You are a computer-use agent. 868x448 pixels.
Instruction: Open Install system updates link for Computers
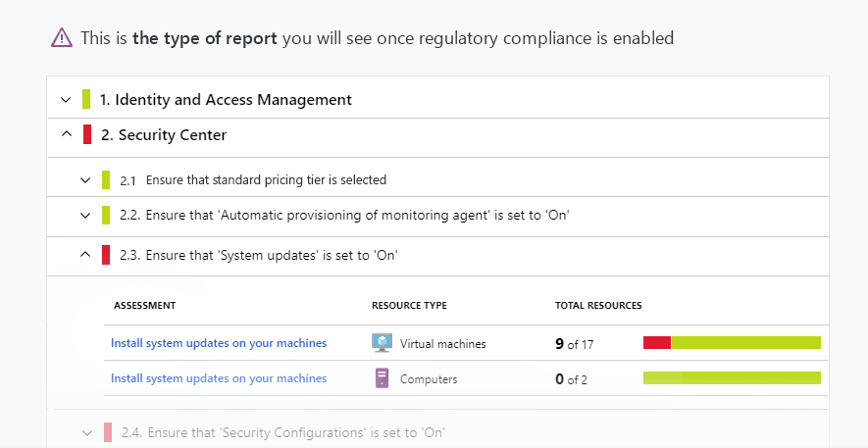pyautogui.click(x=219, y=378)
